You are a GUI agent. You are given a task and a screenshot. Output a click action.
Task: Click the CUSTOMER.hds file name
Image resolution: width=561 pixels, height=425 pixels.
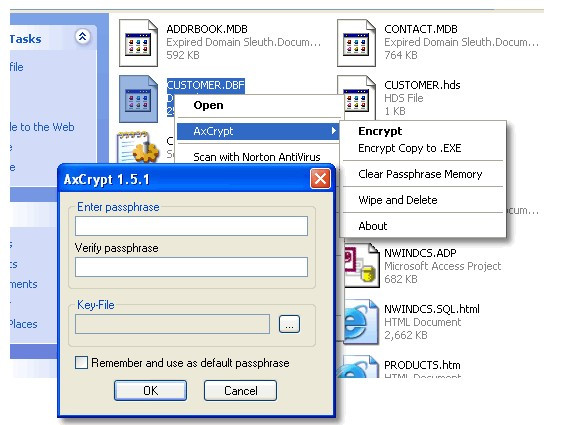422,85
